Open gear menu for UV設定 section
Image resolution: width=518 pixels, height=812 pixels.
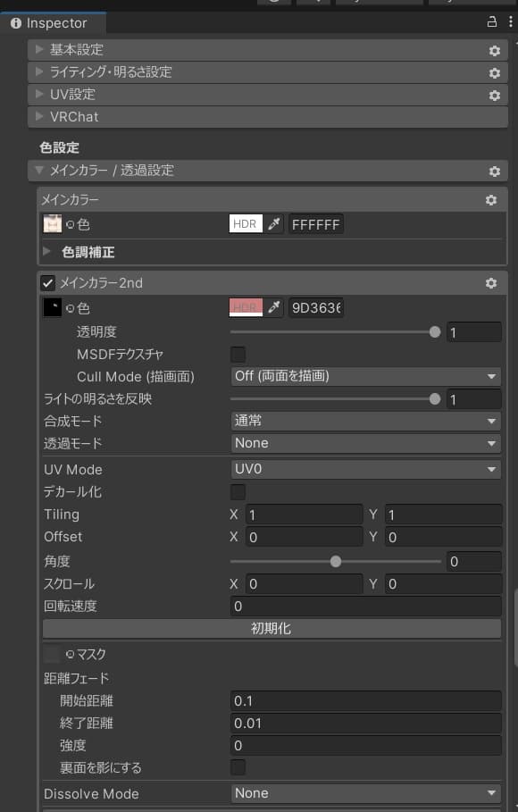[x=495, y=96]
